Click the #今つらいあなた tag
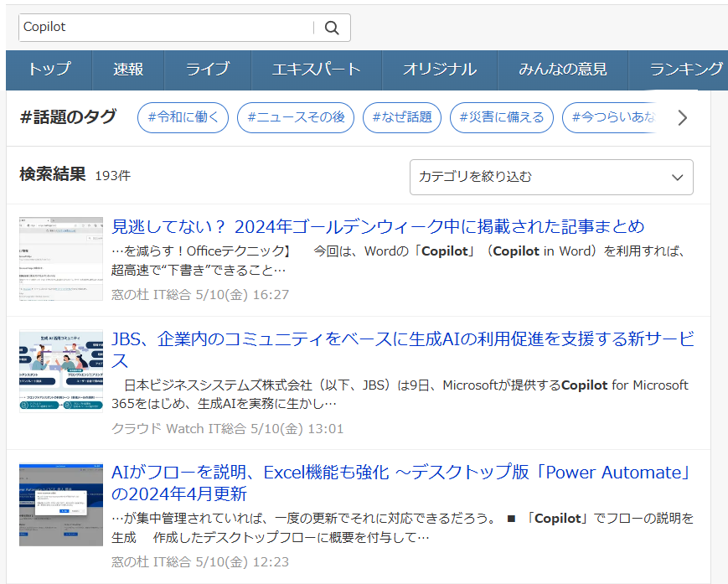728x584 pixels. coord(611,117)
